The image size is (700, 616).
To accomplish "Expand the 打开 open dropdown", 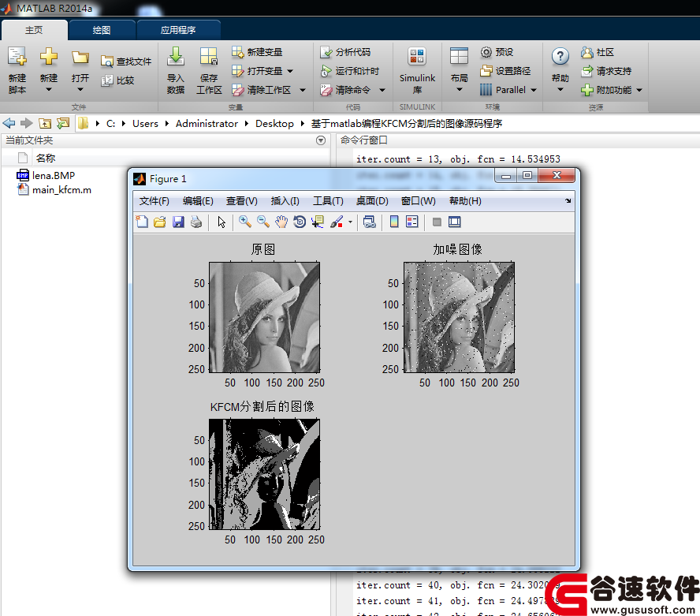I will [x=80, y=89].
